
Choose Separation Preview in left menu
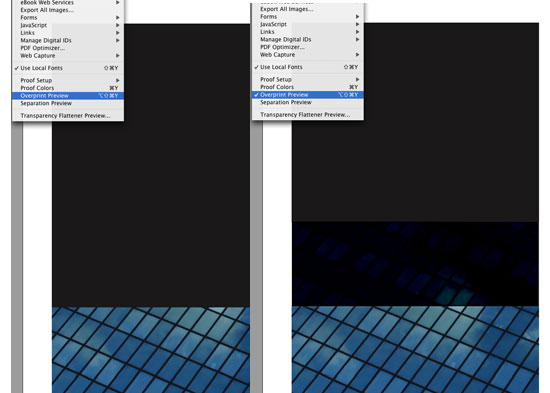pyautogui.click(x=68, y=104)
